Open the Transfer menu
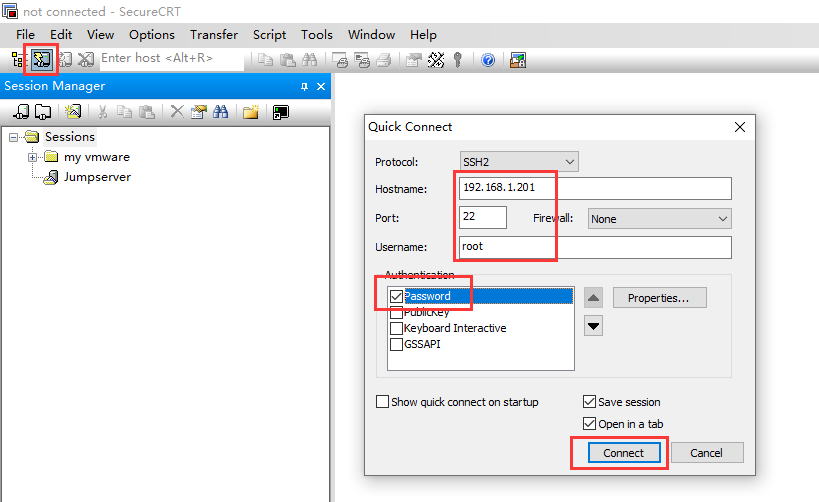Viewport: 819px width, 502px height. (214, 35)
